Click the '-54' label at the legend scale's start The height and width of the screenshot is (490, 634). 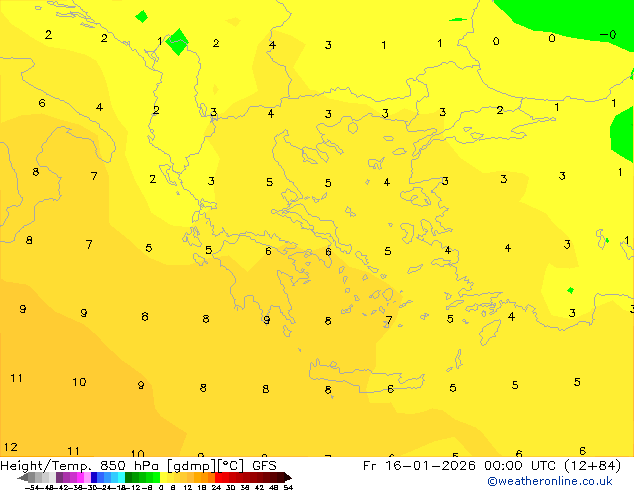click(32, 487)
